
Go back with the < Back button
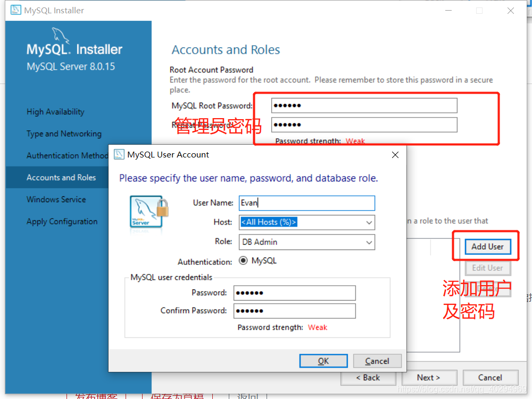point(368,378)
